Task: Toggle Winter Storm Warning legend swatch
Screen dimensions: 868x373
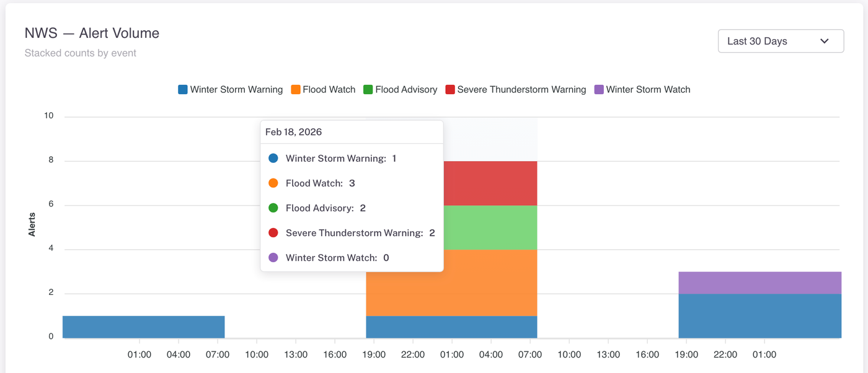Action: tap(183, 90)
